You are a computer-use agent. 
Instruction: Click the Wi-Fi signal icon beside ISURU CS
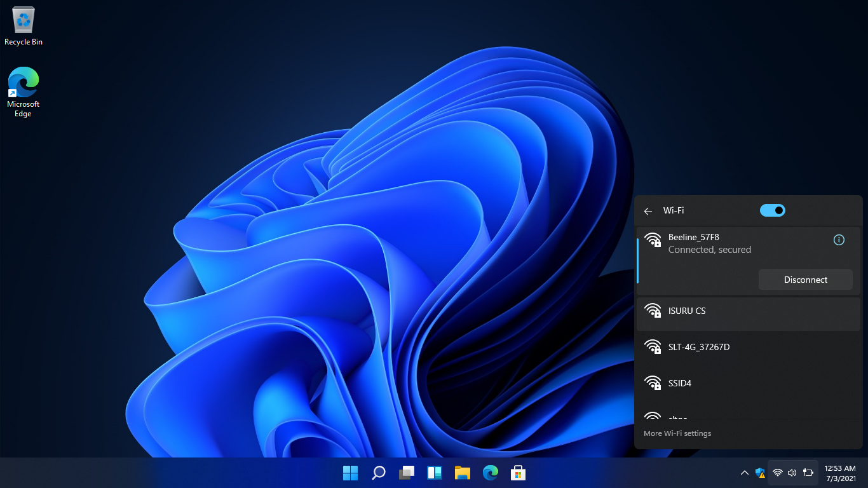[653, 311]
